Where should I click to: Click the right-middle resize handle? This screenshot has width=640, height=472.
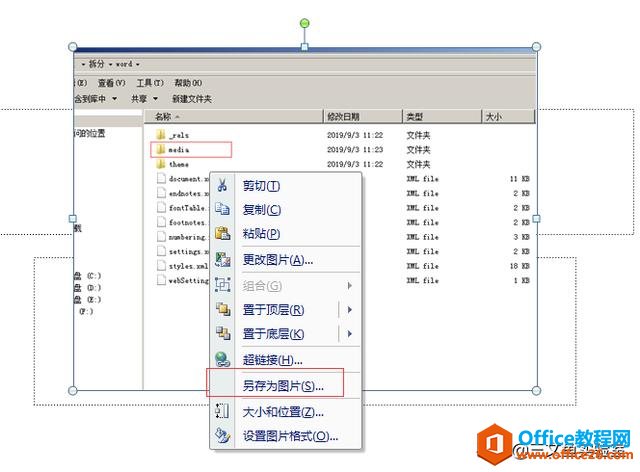[536, 219]
